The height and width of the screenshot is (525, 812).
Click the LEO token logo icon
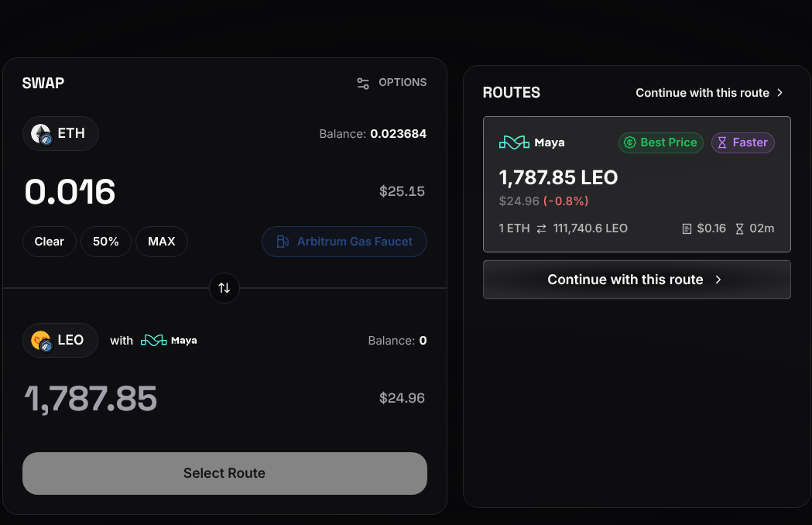(41, 341)
